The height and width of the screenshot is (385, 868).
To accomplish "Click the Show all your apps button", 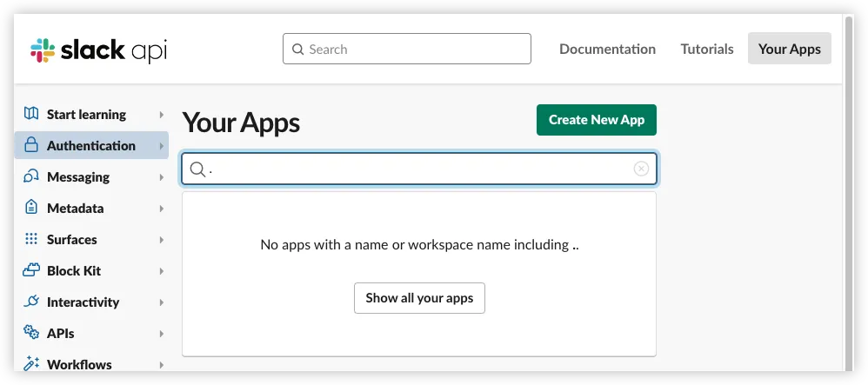I will [419, 298].
